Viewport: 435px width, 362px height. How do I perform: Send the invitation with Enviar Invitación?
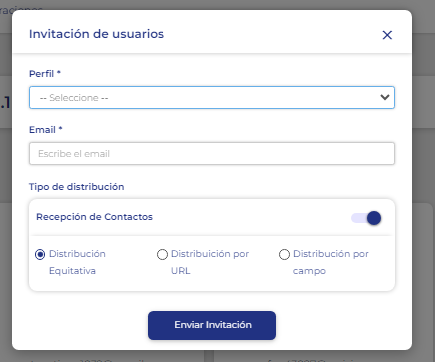(212, 325)
